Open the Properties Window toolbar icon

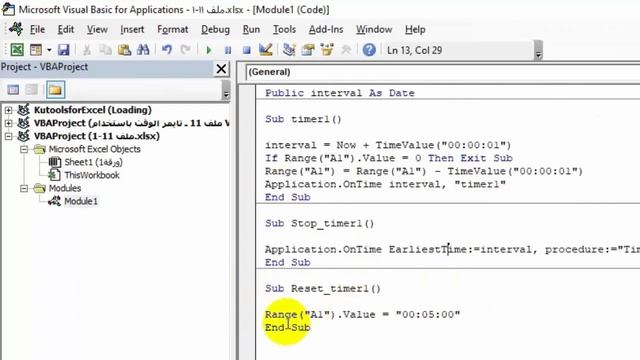[x=308, y=50]
